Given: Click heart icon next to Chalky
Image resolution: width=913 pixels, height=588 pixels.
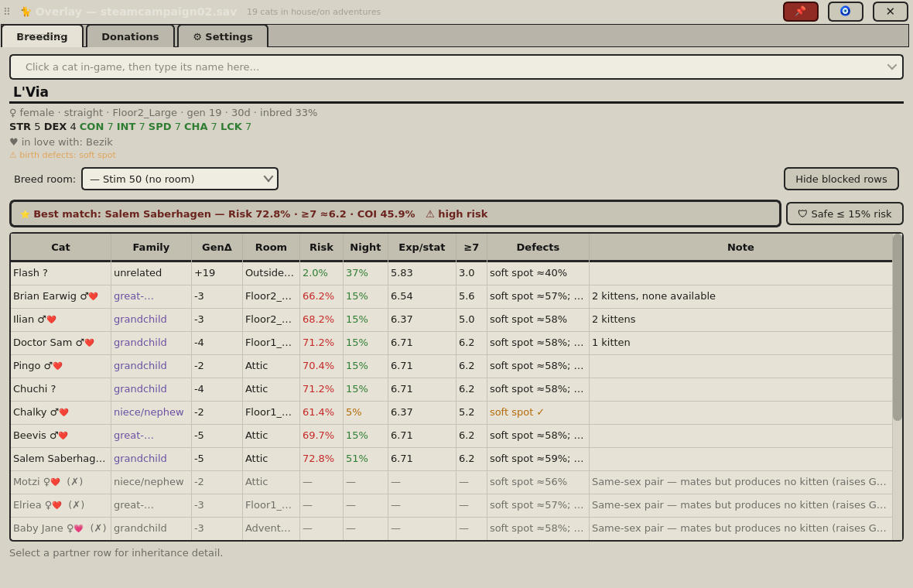Looking at the screenshot, I should tap(64, 412).
